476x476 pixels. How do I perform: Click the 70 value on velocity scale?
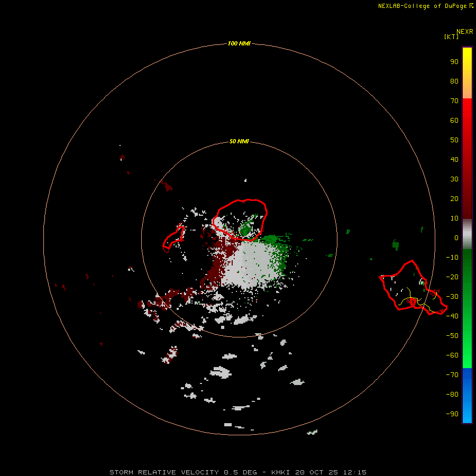[454, 101]
